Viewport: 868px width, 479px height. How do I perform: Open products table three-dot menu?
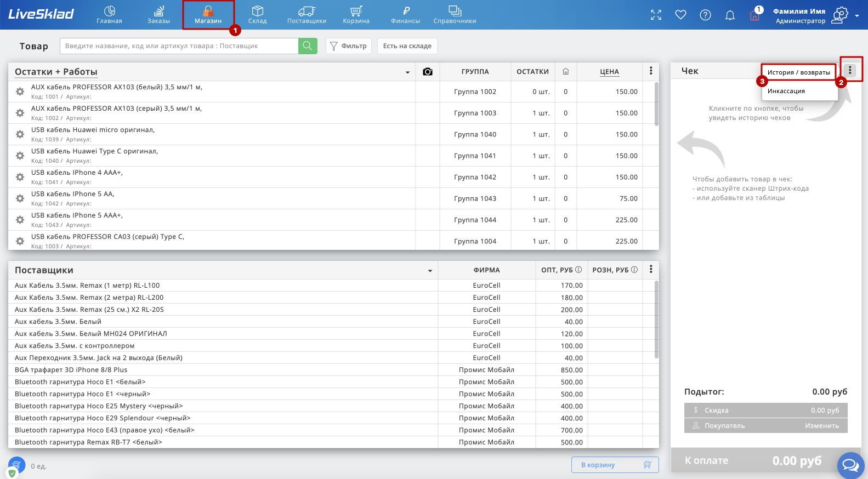coord(651,71)
